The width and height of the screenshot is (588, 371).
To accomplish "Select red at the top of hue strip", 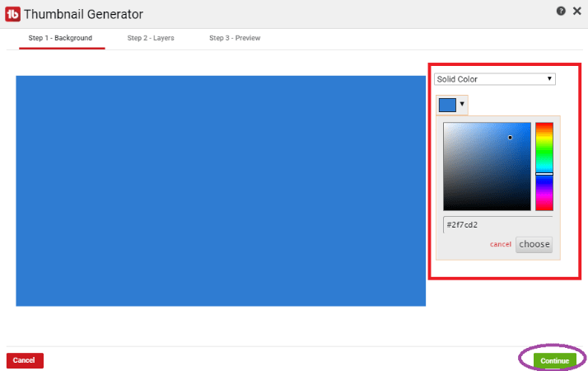I will (544, 124).
